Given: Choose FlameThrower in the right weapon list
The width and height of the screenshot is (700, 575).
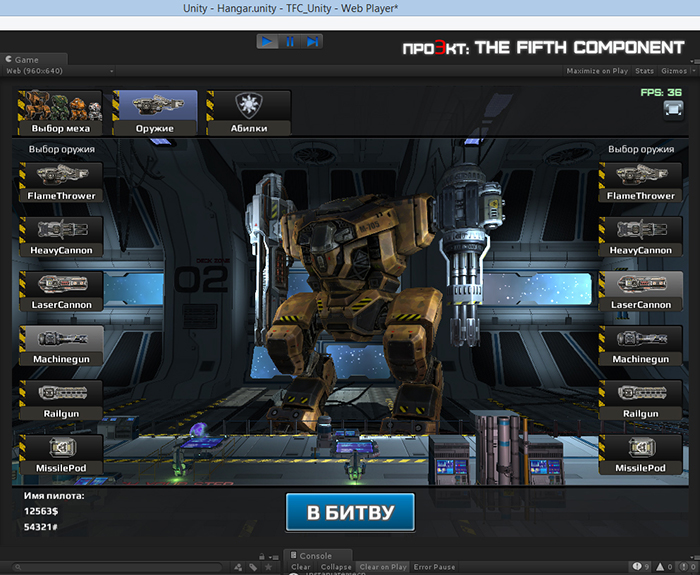Looking at the screenshot, I should (x=641, y=182).
